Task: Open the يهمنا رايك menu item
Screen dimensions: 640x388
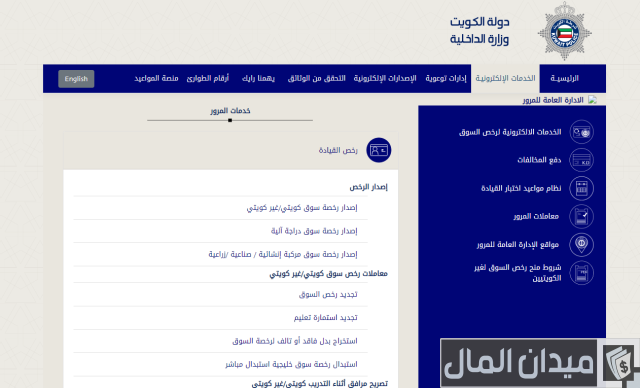Action: click(258, 78)
